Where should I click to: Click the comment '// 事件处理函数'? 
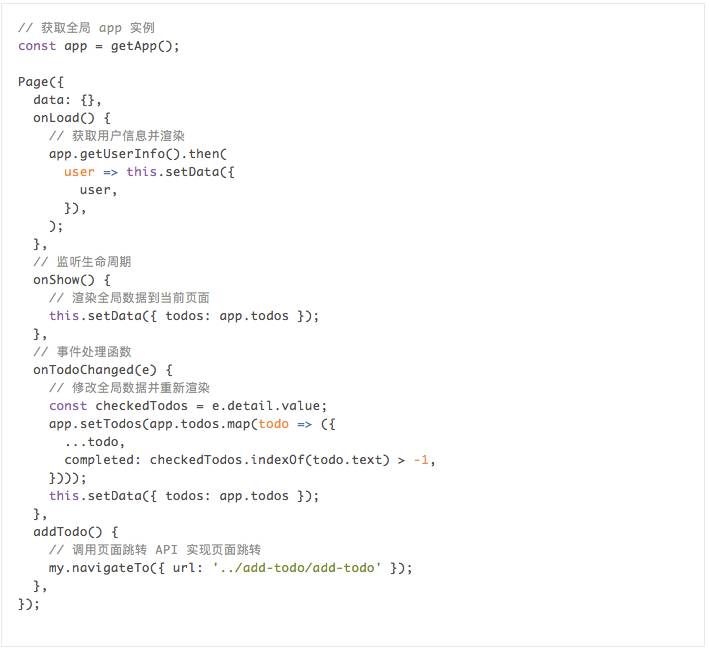[x=82, y=352]
